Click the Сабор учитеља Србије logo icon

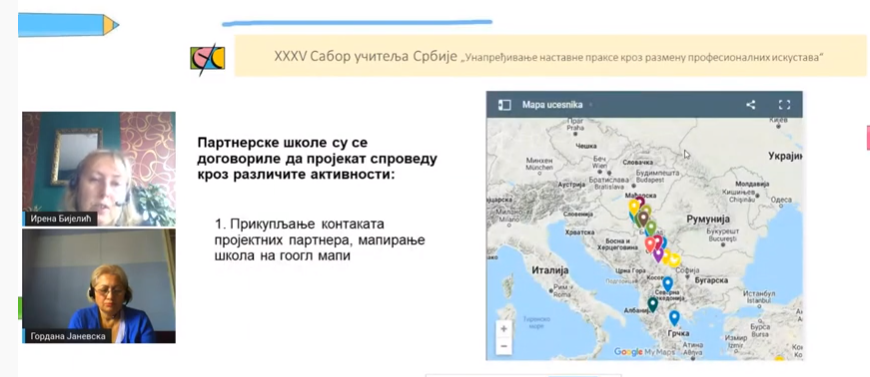click(x=208, y=58)
